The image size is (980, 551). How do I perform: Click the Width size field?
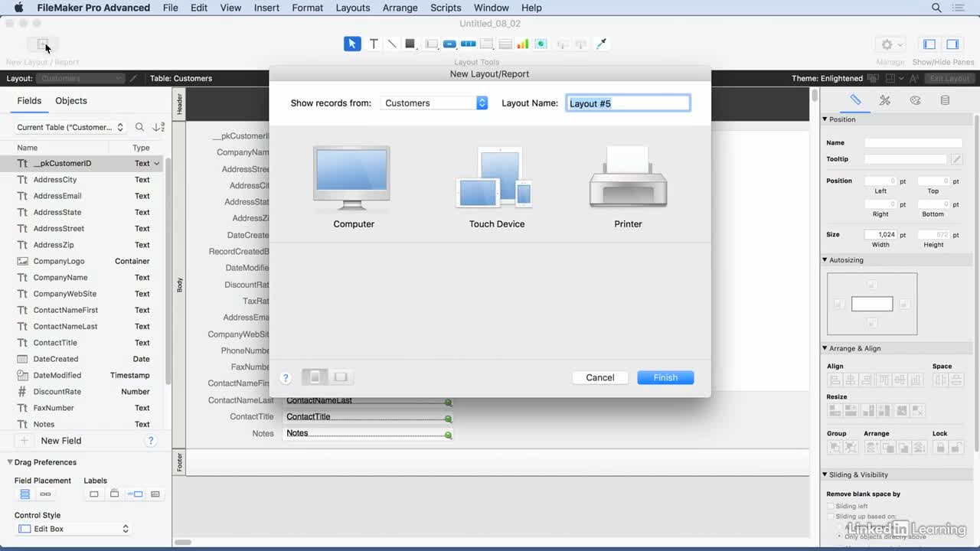(881, 235)
